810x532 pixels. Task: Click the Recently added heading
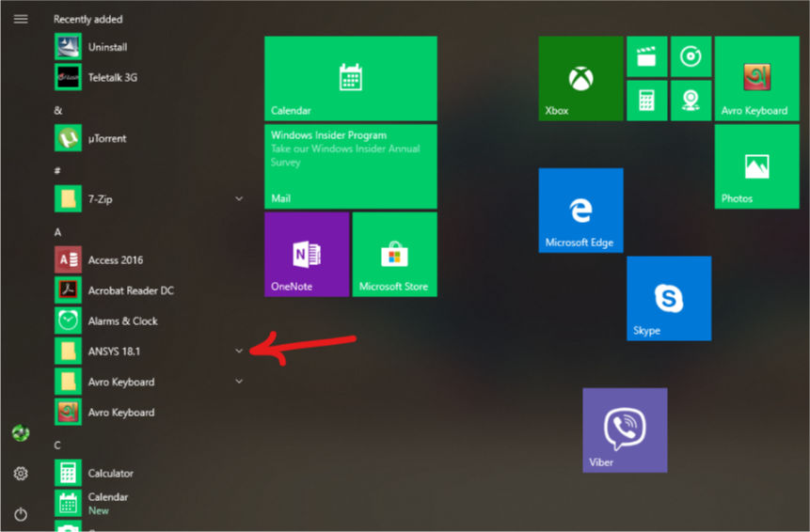point(88,20)
